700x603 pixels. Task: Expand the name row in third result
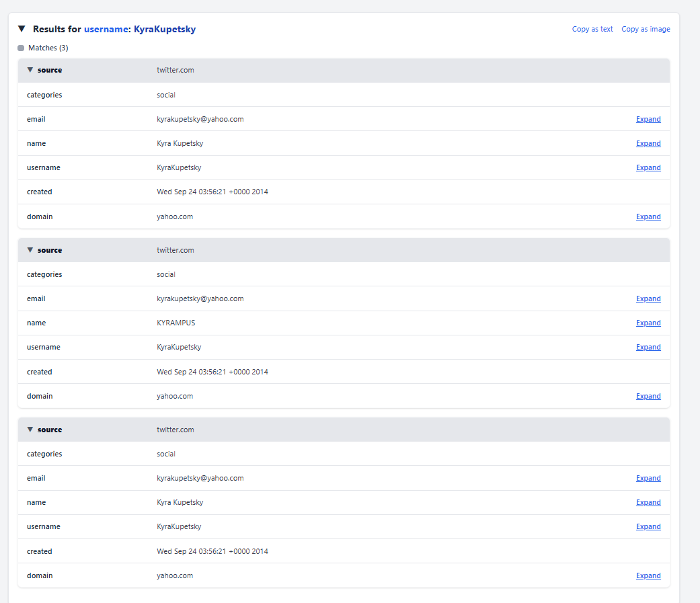(x=648, y=502)
